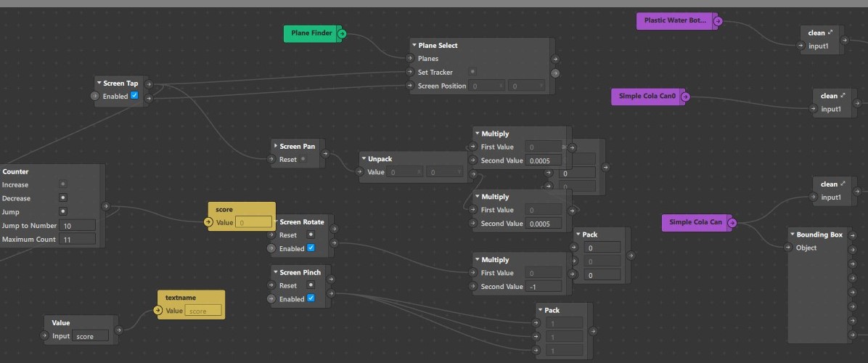Screen dimensions: 868x363
Task: Collapse the Unpack node
Action: [x=364, y=159]
